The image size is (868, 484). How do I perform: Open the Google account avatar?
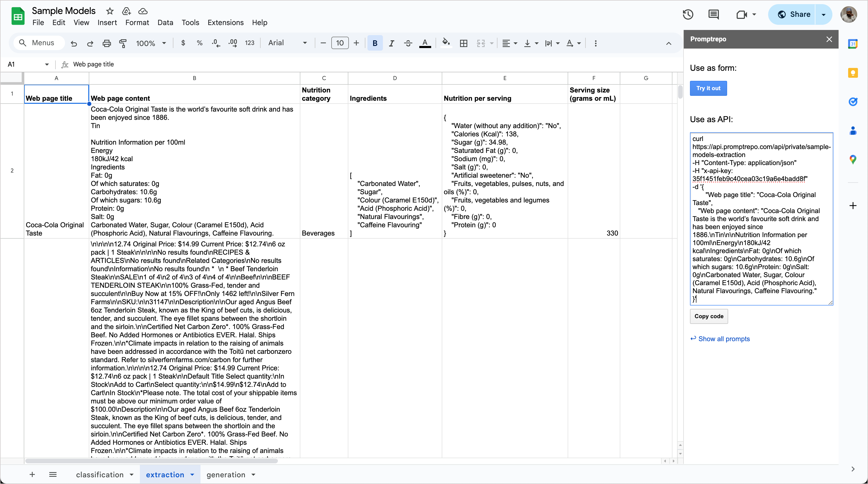(x=849, y=14)
